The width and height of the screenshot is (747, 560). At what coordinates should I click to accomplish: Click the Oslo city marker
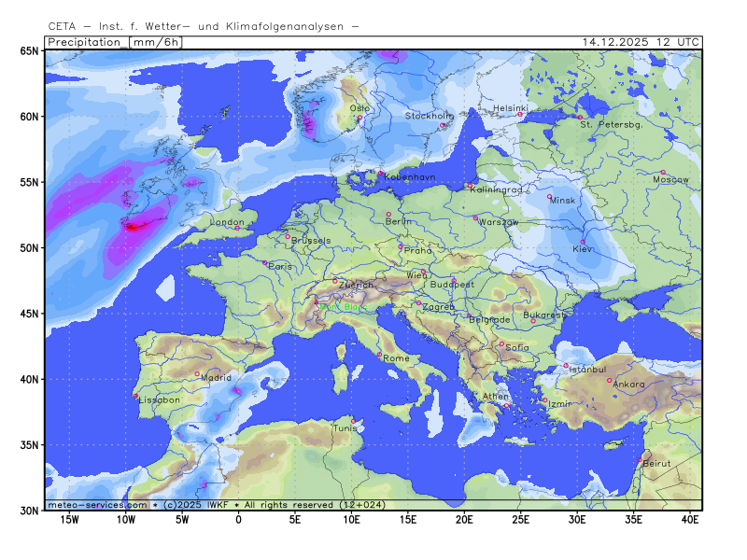359,118
